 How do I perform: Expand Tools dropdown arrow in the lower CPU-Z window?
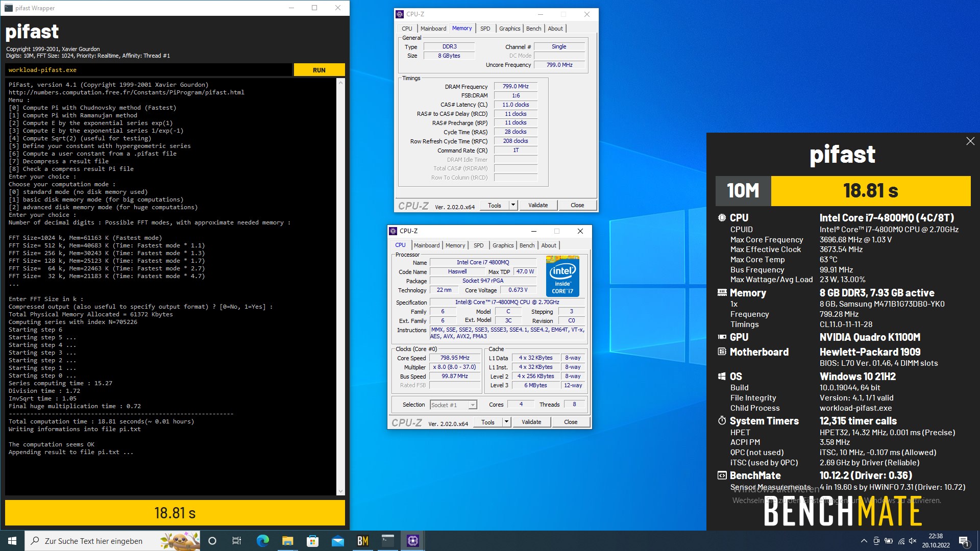click(506, 422)
